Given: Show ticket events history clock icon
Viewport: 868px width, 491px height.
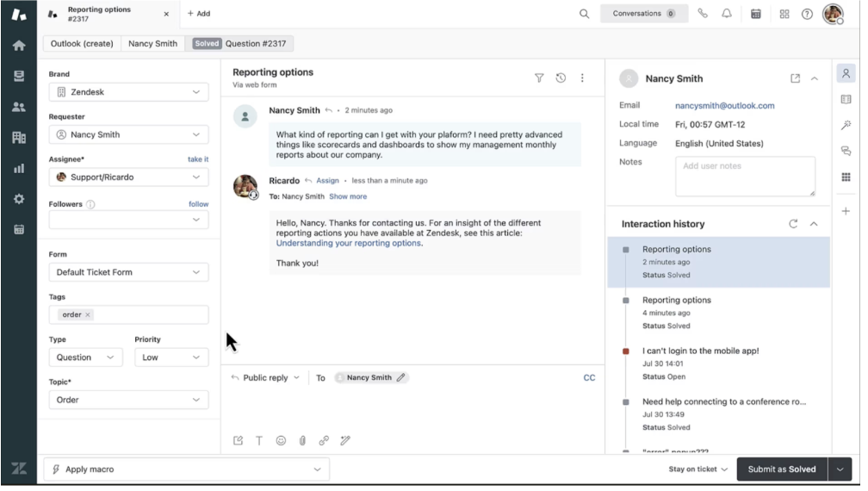Looking at the screenshot, I should tap(561, 78).
